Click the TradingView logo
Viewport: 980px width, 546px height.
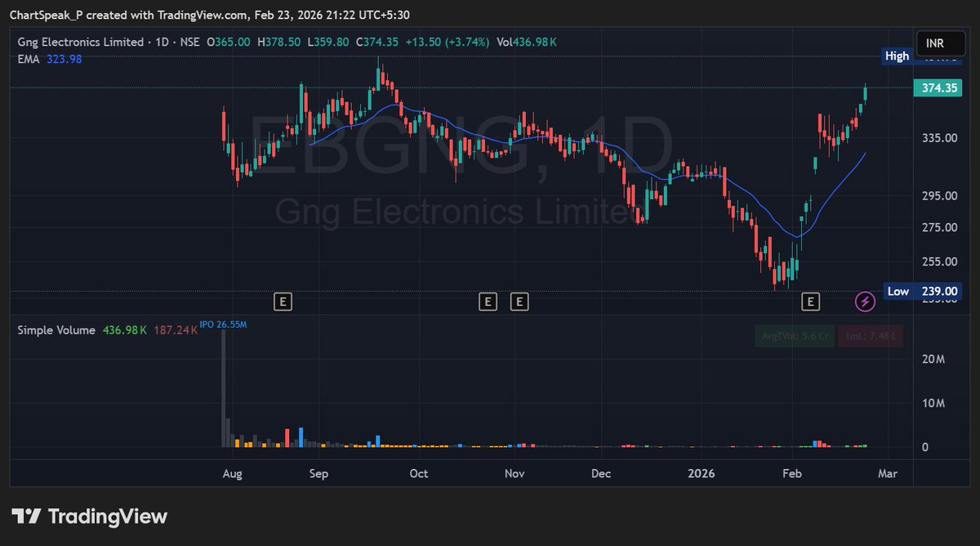tap(89, 517)
